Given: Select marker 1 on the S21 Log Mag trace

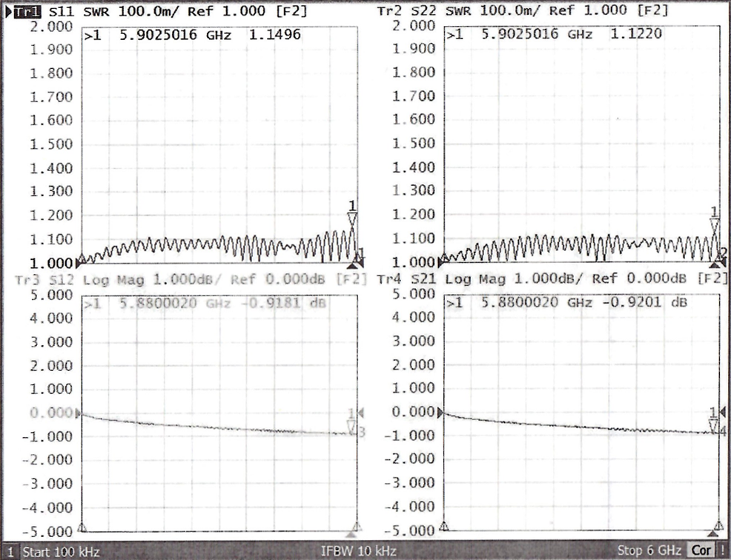Looking at the screenshot, I should [x=713, y=424].
